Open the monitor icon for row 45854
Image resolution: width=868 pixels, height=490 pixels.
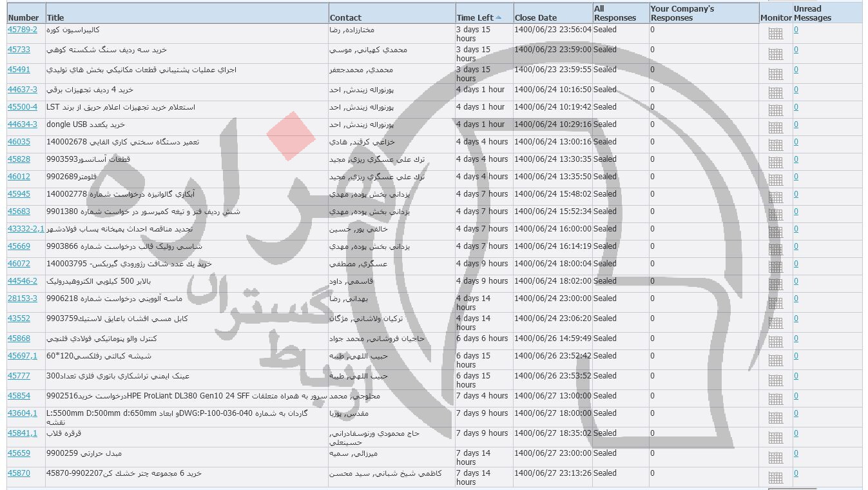point(775,399)
